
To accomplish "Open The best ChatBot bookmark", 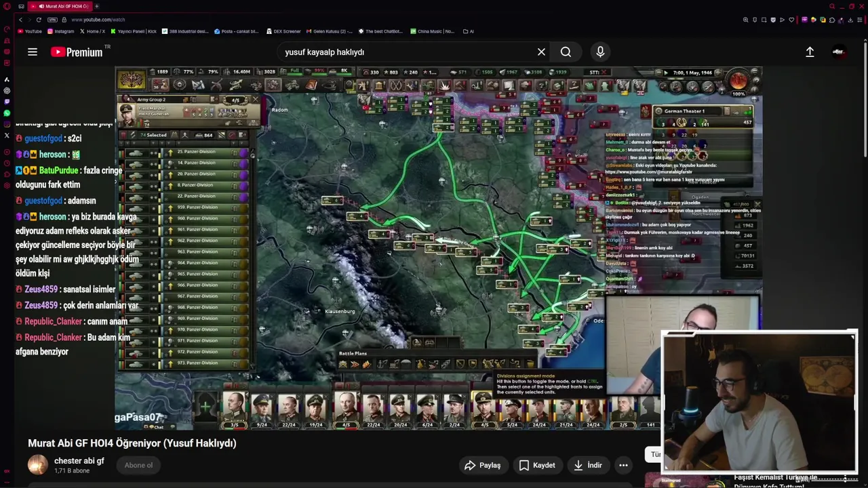I will [x=380, y=31].
